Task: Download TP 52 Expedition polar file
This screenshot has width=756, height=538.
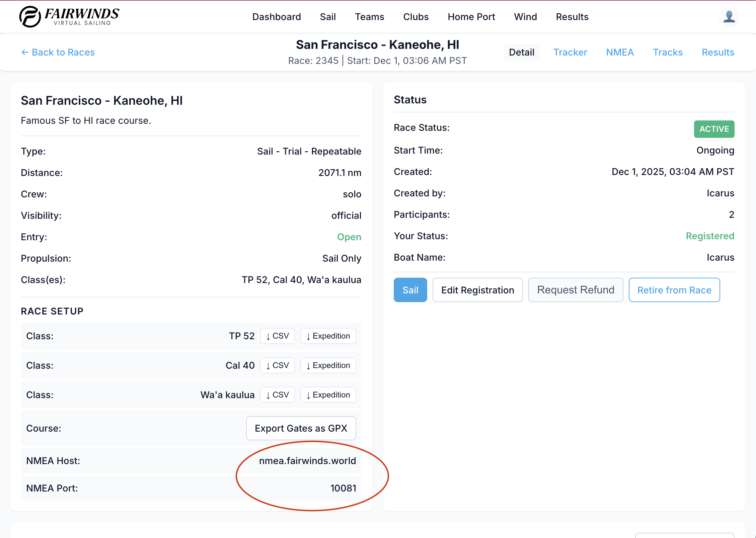Action: (x=328, y=336)
